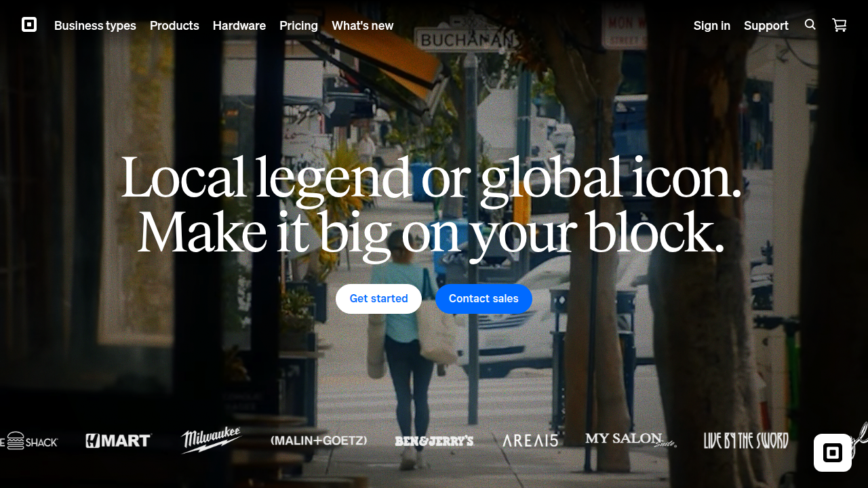Viewport: 868px width, 488px height.
Task: Click the Square logo in the header
Action: click(29, 25)
